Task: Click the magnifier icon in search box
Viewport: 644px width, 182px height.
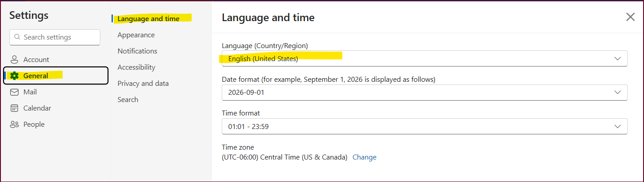Action: [x=18, y=37]
